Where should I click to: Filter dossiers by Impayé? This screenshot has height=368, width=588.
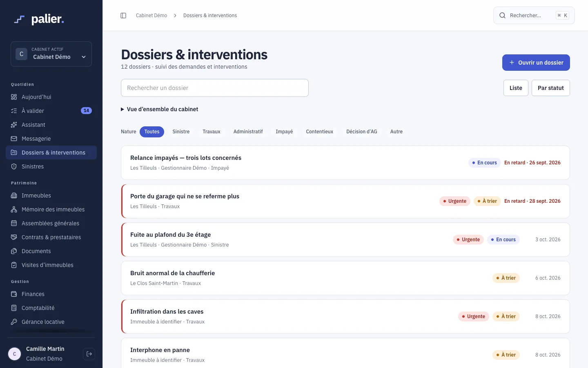[284, 132]
